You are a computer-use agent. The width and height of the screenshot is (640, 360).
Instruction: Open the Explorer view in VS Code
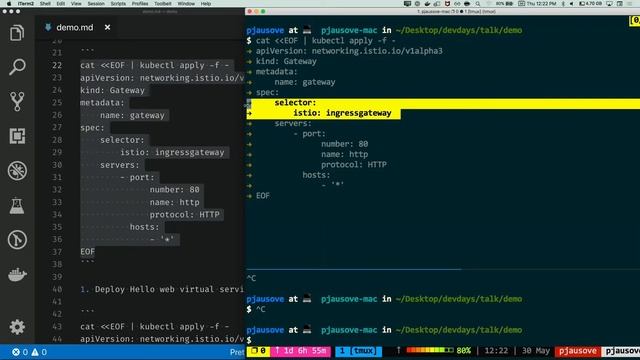pos(17,33)
